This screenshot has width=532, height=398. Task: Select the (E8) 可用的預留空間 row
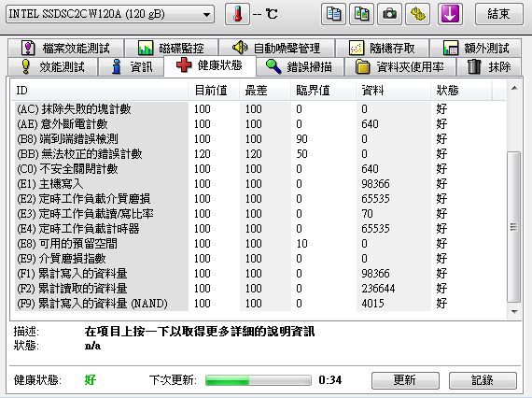pos(259,244)
